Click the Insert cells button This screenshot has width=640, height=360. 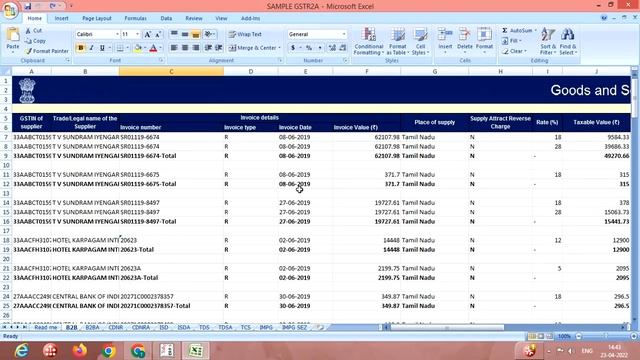click(445, 41)
